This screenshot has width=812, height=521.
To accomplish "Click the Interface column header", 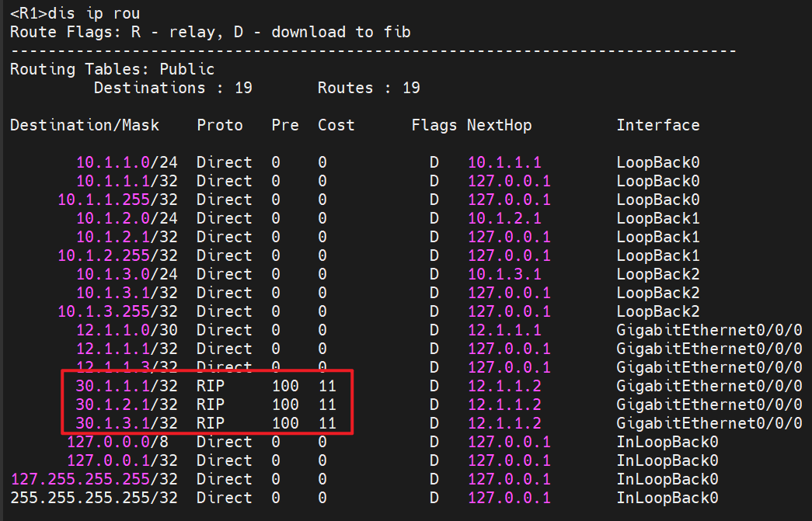I will tap(658, 125).
